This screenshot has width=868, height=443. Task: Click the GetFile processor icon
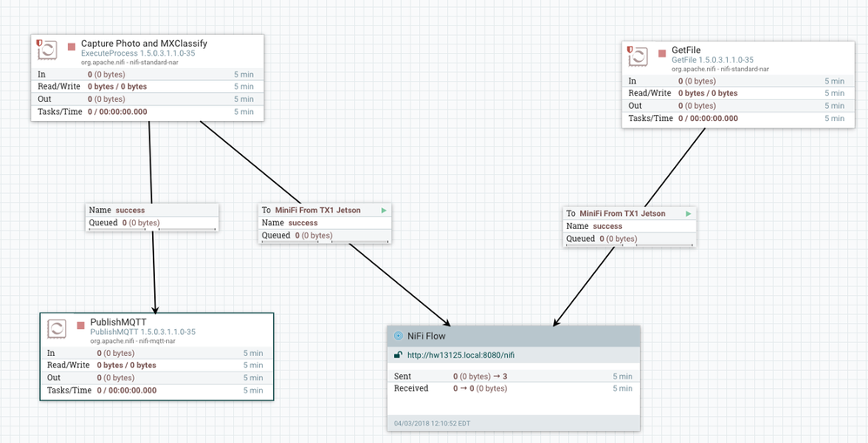point(638,57)
